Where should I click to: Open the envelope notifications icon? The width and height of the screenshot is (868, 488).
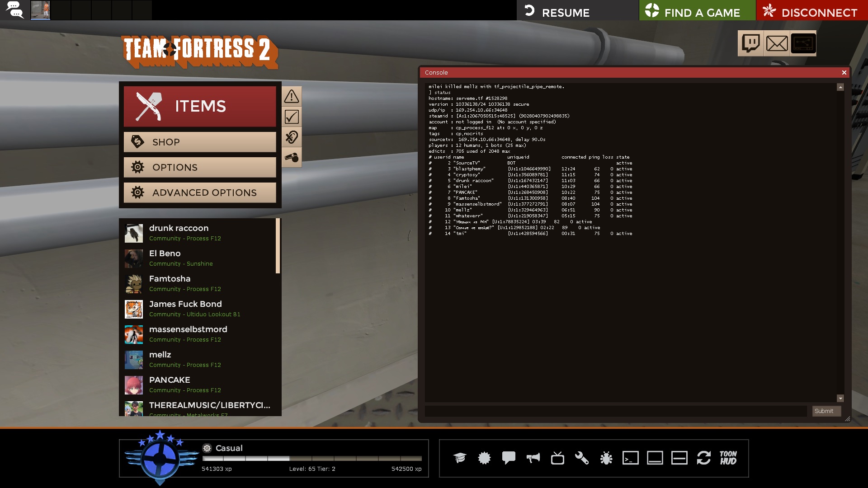pos(777,44)
